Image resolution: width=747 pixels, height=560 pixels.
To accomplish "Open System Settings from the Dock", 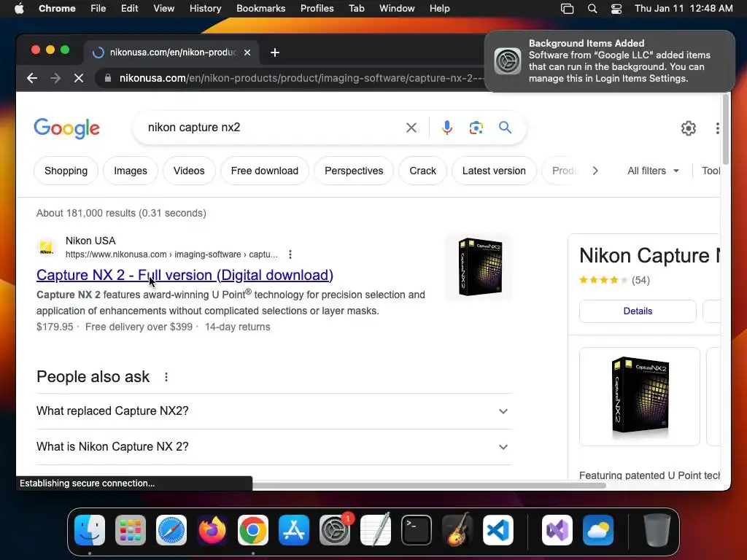I will (x=335, y=530).
